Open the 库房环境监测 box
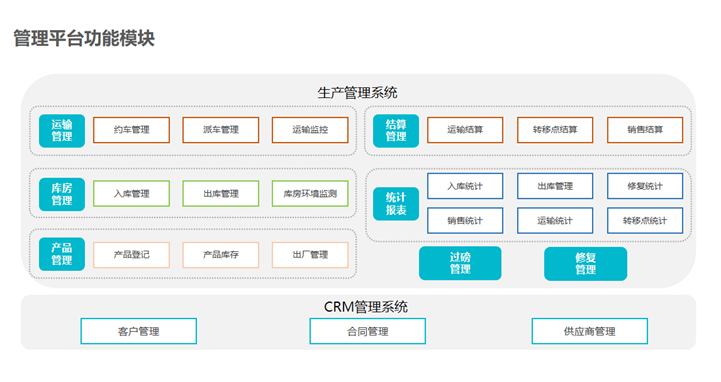721x382 pixels. (x=310, y=194)
